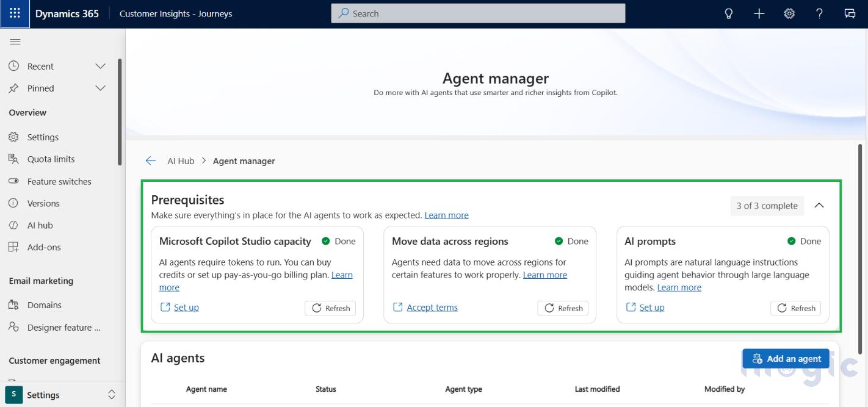
Task: Click the Add an agent button
Action: [x=786, y=358]
